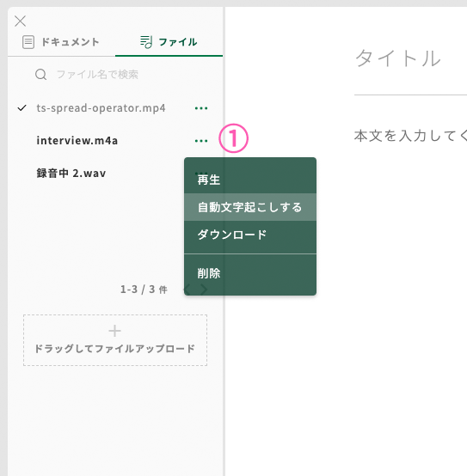Click the checkmark beside ts-spread-operator.mp4
Screen dimensions: 467x476
tap(22, 107)
